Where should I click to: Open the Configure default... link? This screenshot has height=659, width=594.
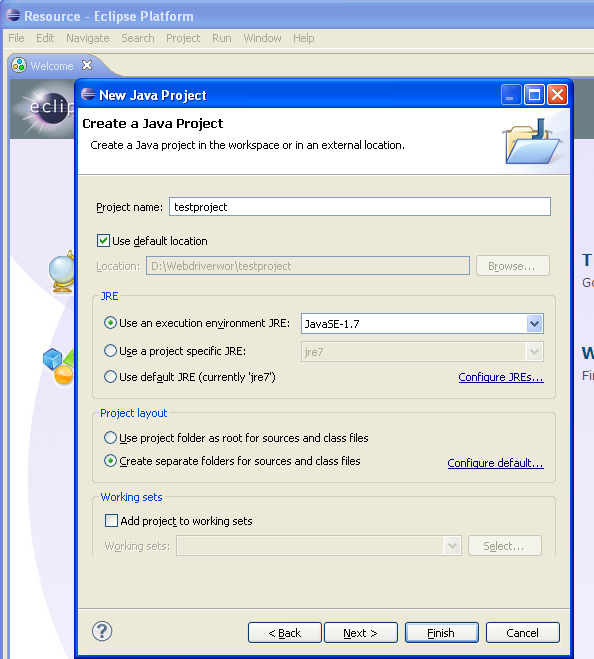(x=495, y=463)
